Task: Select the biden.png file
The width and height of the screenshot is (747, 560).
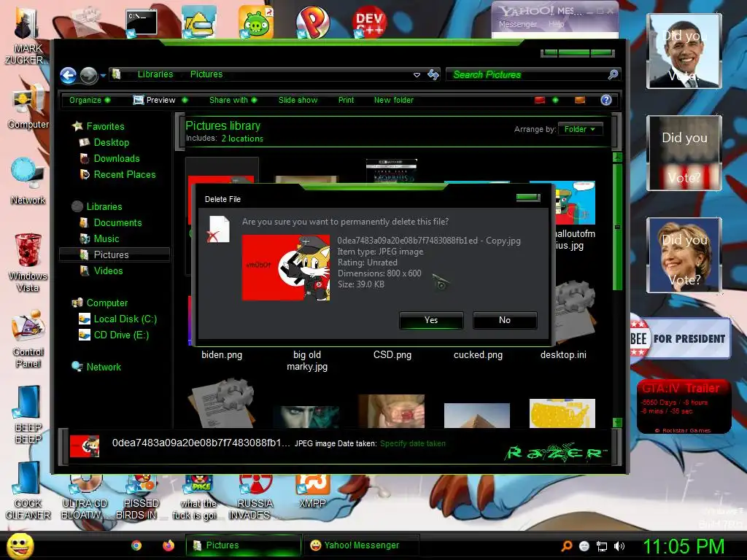Action: [x=222, y=355]
